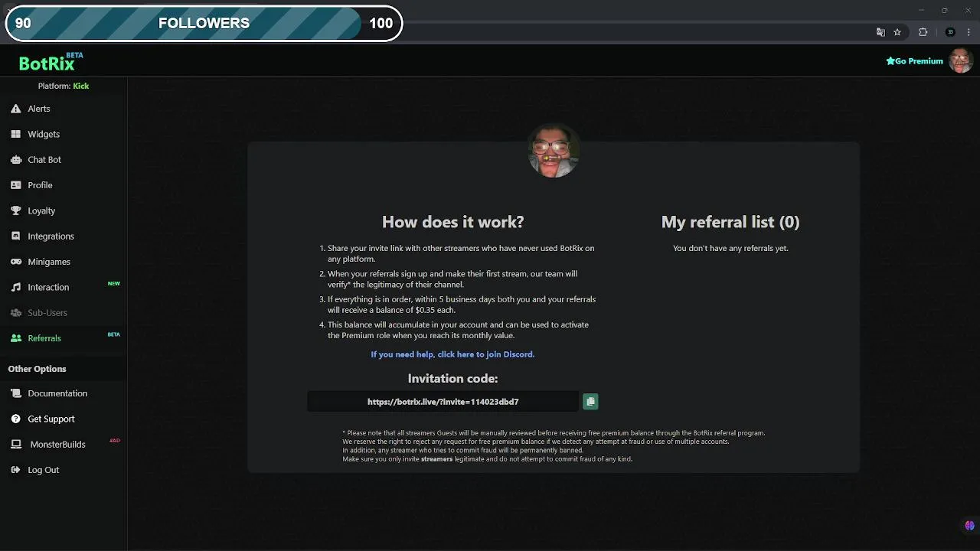The height and width of the screenshot is (551, 980).
Task: Click the Profile card icon
Action: pos(15,185)
